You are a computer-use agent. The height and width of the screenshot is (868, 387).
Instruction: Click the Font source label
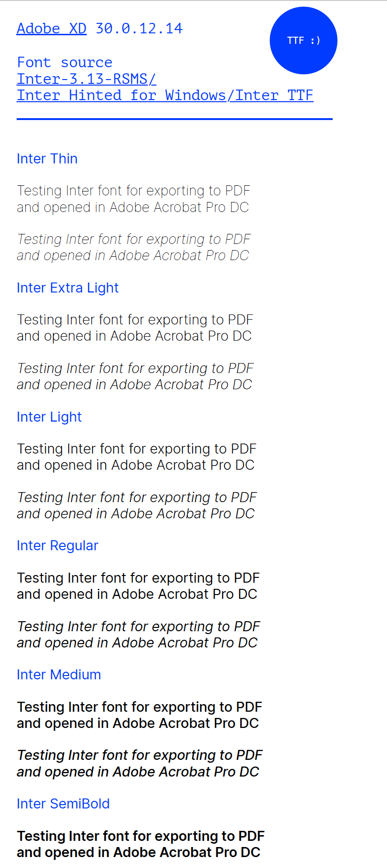point(65,62)
